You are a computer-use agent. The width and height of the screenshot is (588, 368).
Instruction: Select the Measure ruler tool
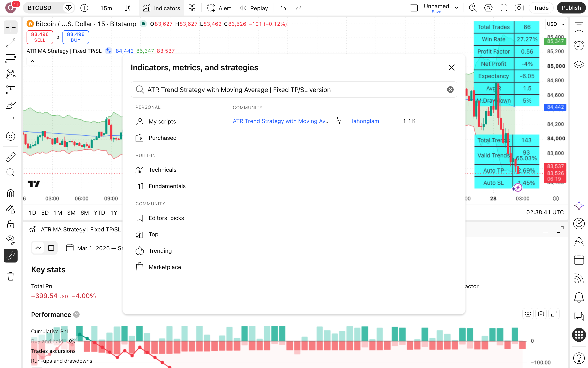point(10,157)
